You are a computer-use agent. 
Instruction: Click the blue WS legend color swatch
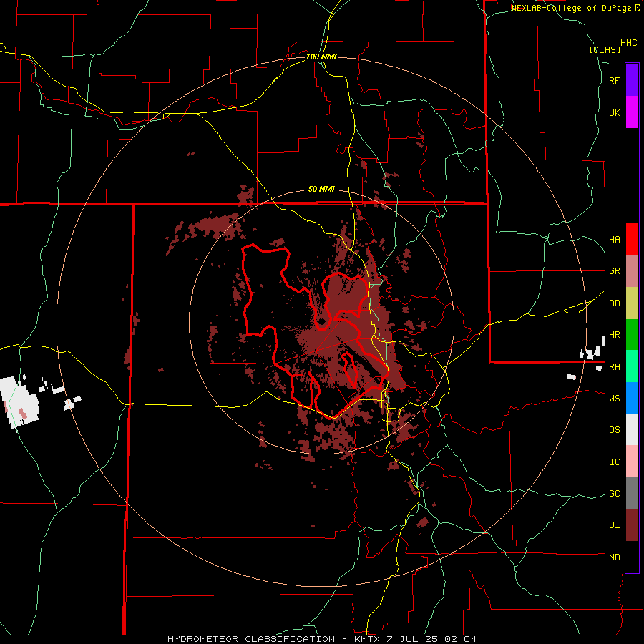[632, 398]
